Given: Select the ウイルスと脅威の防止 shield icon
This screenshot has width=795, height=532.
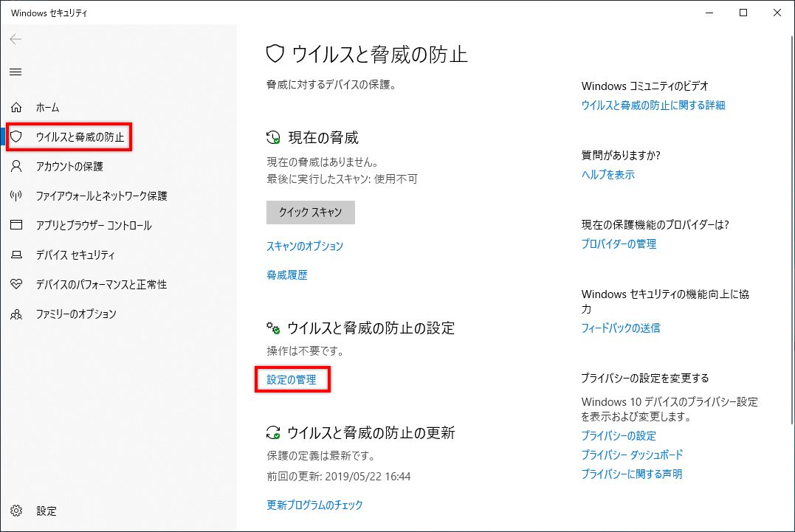Looking at the screenshot, I should point(17,137).
